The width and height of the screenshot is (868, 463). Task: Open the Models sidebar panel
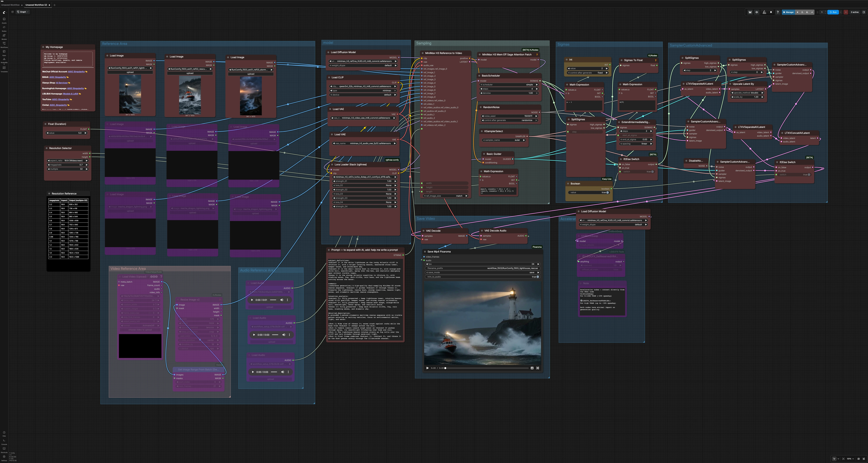(x=4, y=36)
